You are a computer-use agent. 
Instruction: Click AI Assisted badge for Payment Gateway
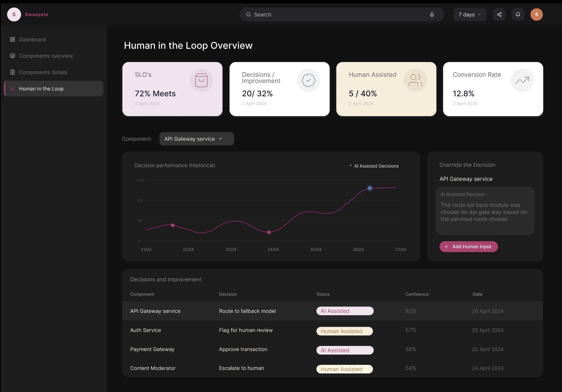click(345, 350)
